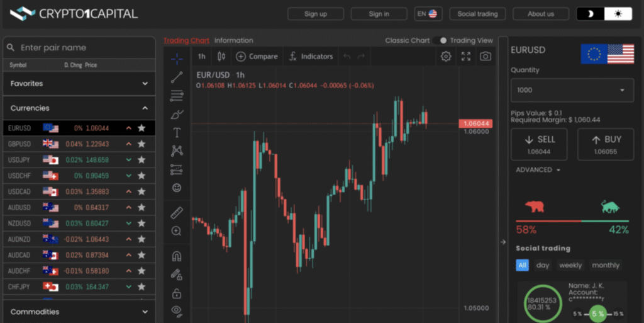The height and width of the screenshot is (323, 644).
Task: Open the emoji icons tool
Action: coord(177,188)
